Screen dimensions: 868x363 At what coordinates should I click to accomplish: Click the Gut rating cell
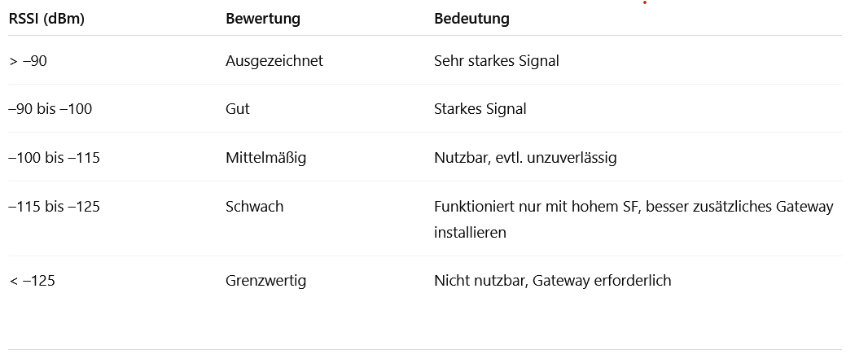pos(237,109)
